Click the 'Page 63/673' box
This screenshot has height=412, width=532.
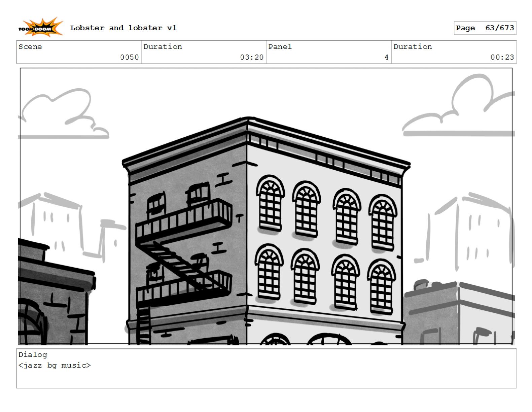click(485, 28)
